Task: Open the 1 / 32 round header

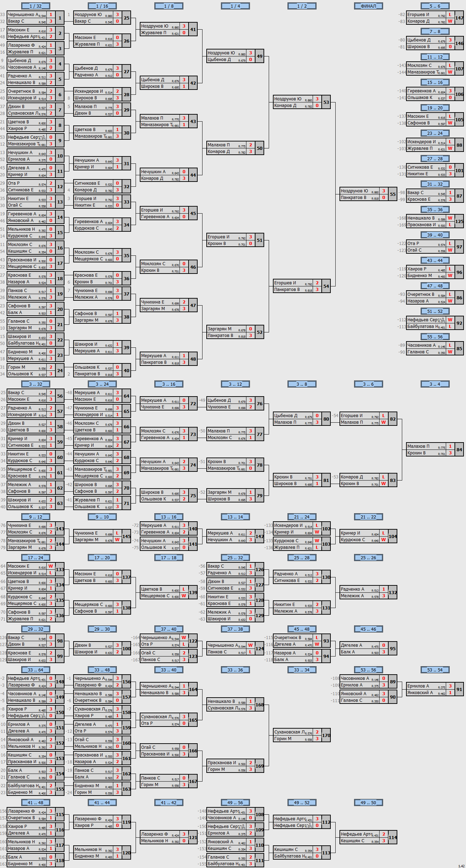Action: (x=36, y=6)
